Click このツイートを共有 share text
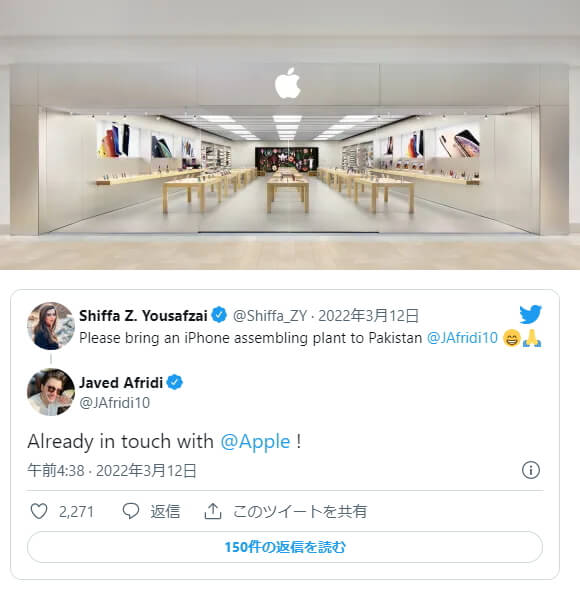Screen dimensions: 580x592 (300, 512)
